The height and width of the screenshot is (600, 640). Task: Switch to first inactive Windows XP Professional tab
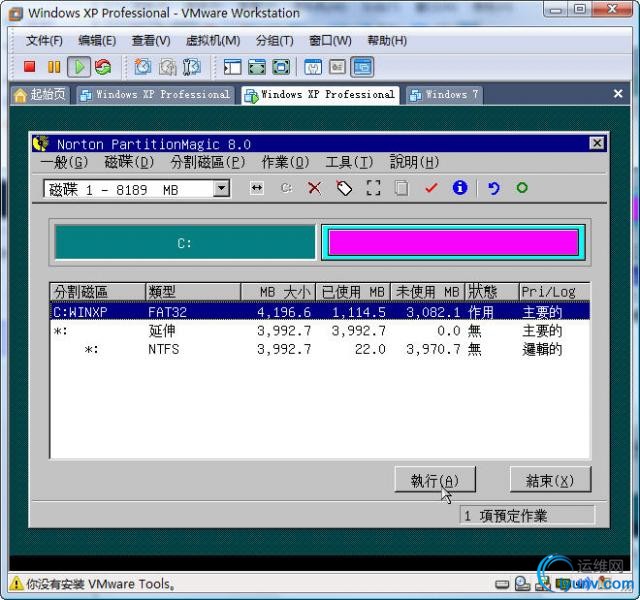click(155, 95)
